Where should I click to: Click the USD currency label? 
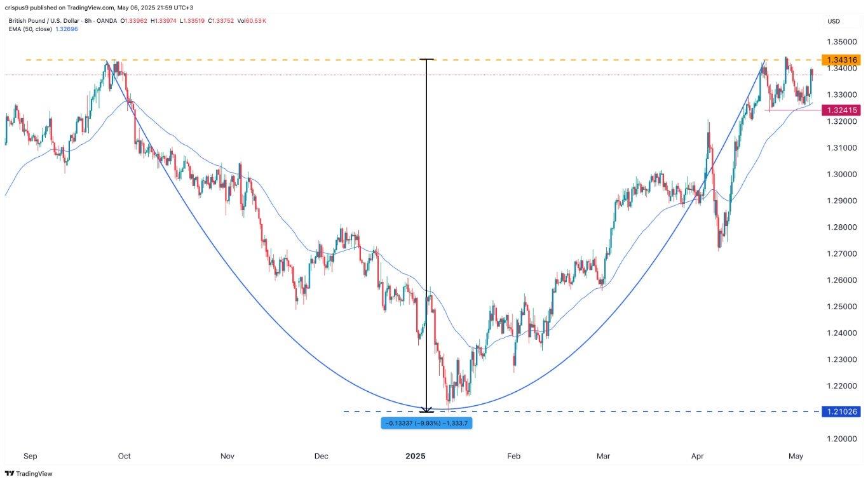[833, 21]
